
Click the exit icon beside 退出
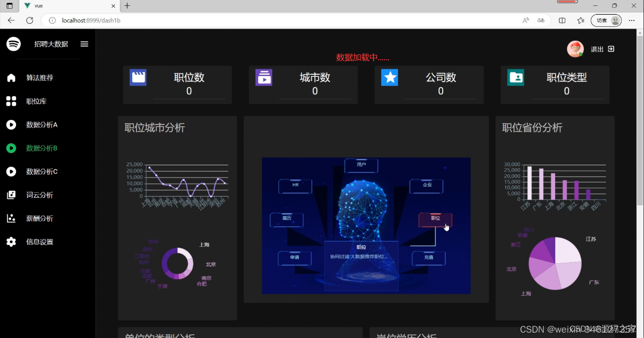coord(611,49)
